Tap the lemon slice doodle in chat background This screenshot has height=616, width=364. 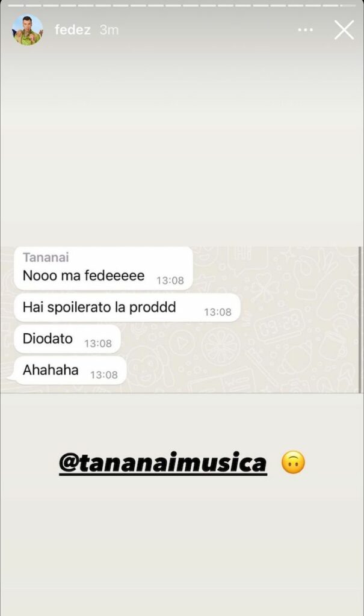(221, 346)
